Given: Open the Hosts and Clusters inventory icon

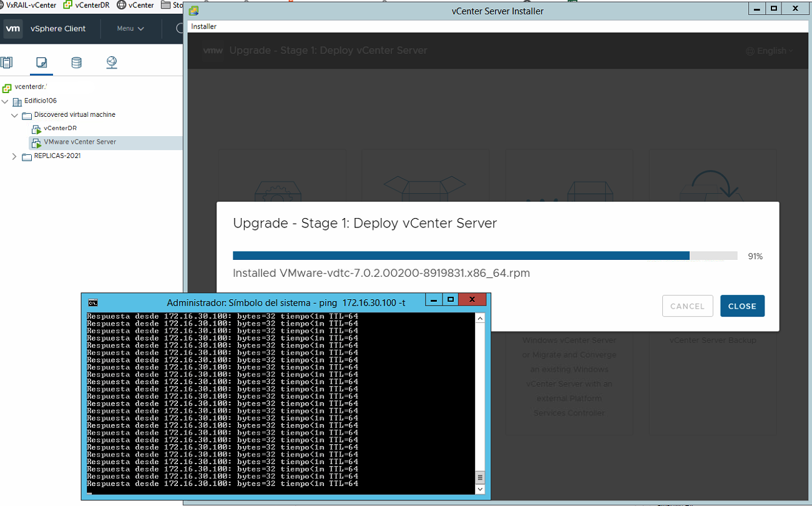Looking at the screenshot, I should click(x=6, y=62).
